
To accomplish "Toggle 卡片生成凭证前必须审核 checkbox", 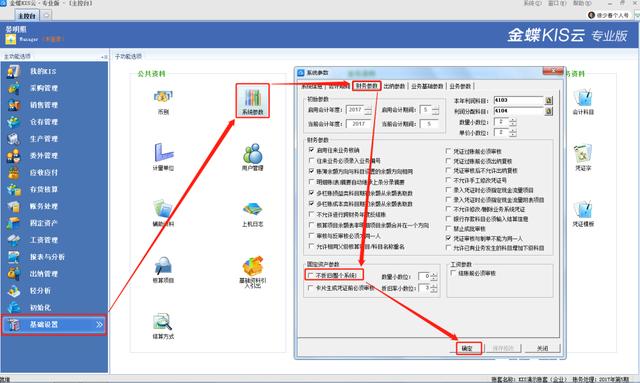I will (311, 288).
